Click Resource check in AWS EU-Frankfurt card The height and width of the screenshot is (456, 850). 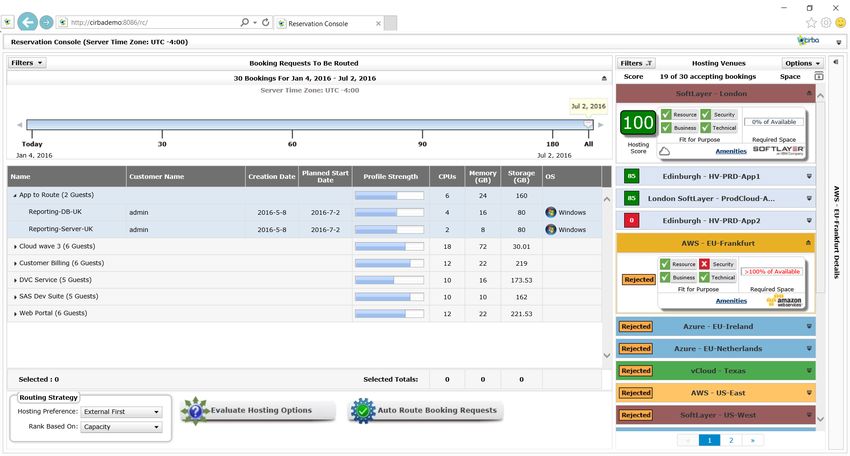point(665,264)
